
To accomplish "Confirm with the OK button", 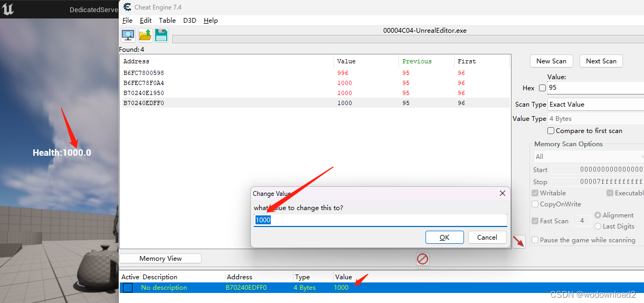I will point(444,237).
